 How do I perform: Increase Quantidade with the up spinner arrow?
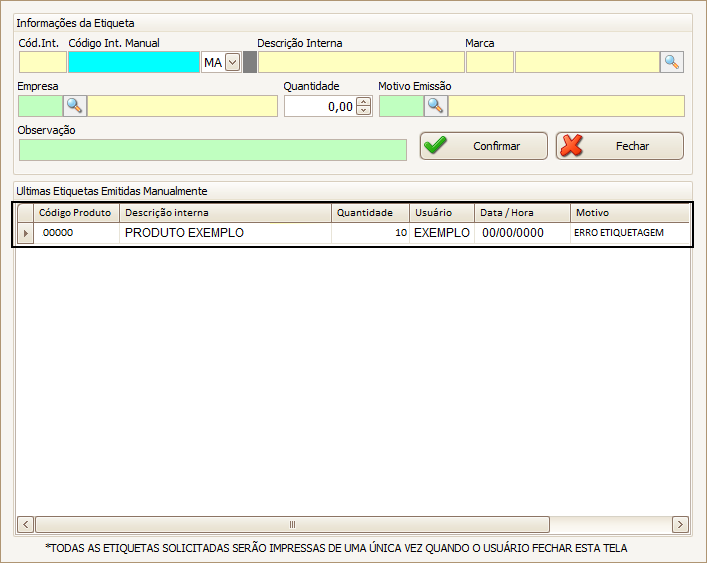coord(363,101)
